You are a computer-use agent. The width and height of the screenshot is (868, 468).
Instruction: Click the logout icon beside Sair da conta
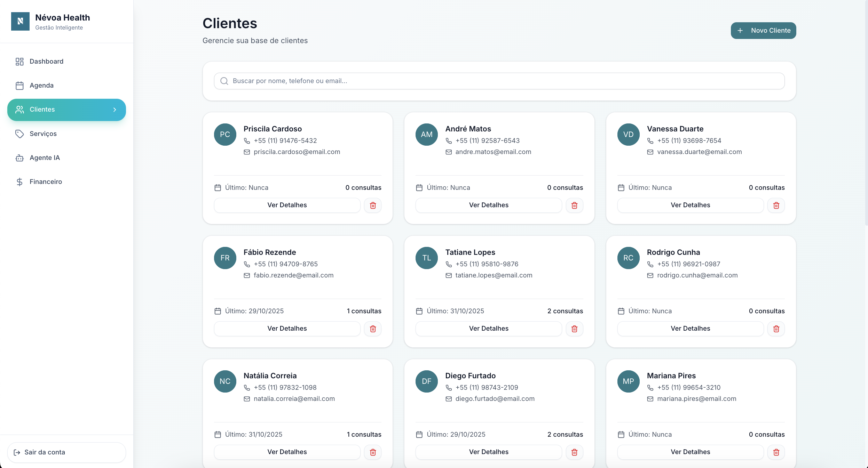[17, 452]
